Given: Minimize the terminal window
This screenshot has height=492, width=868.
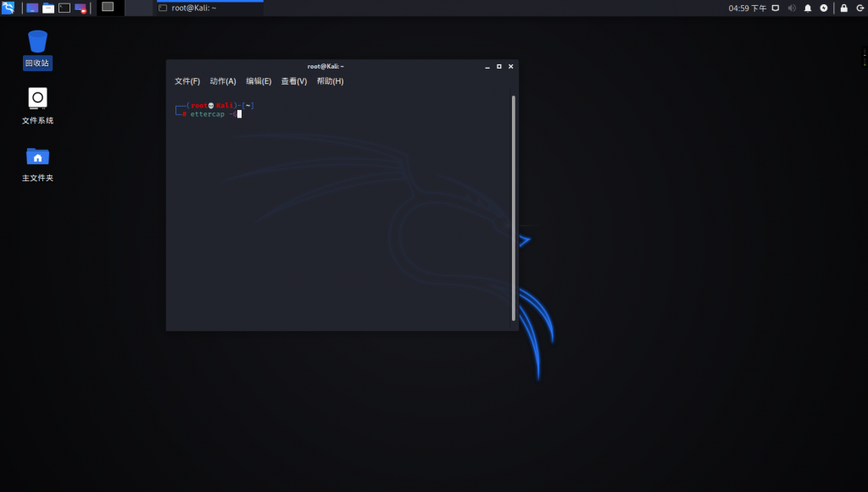Looking at the screenshot, I should coord(487,66).
